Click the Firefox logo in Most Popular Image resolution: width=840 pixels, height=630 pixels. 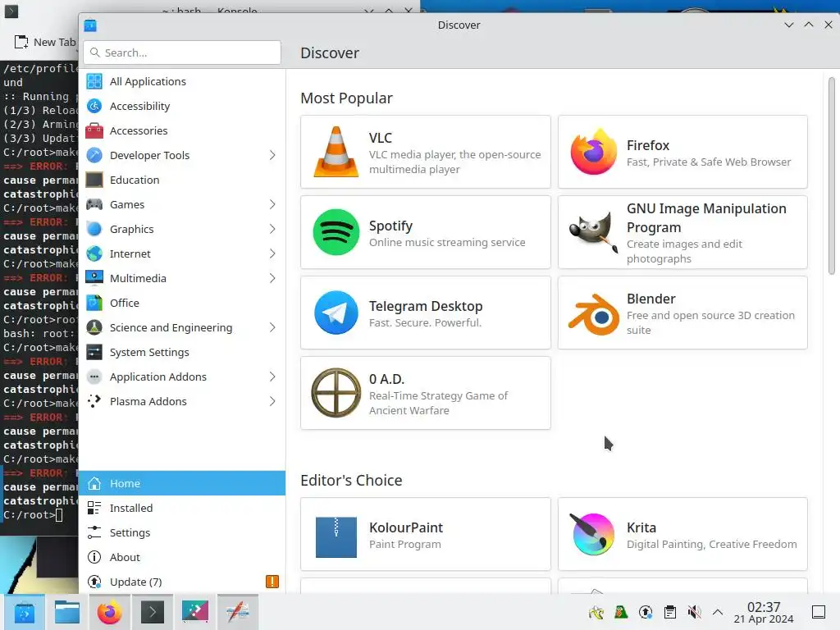click(593, 152)
